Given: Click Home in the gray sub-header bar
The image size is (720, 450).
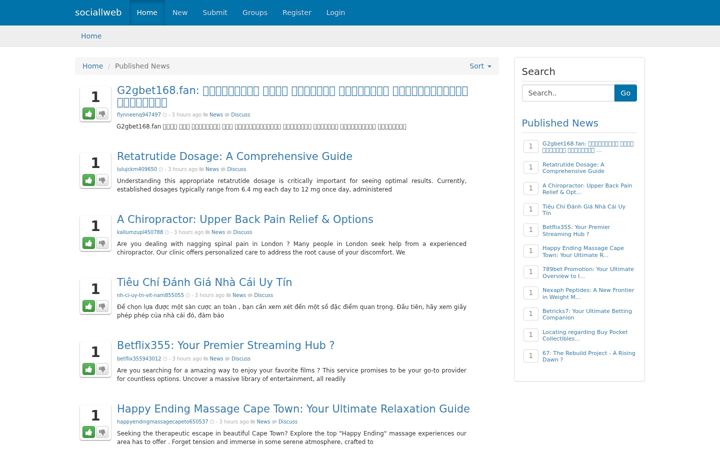Looking at the screenshot, I should [91, 36].
